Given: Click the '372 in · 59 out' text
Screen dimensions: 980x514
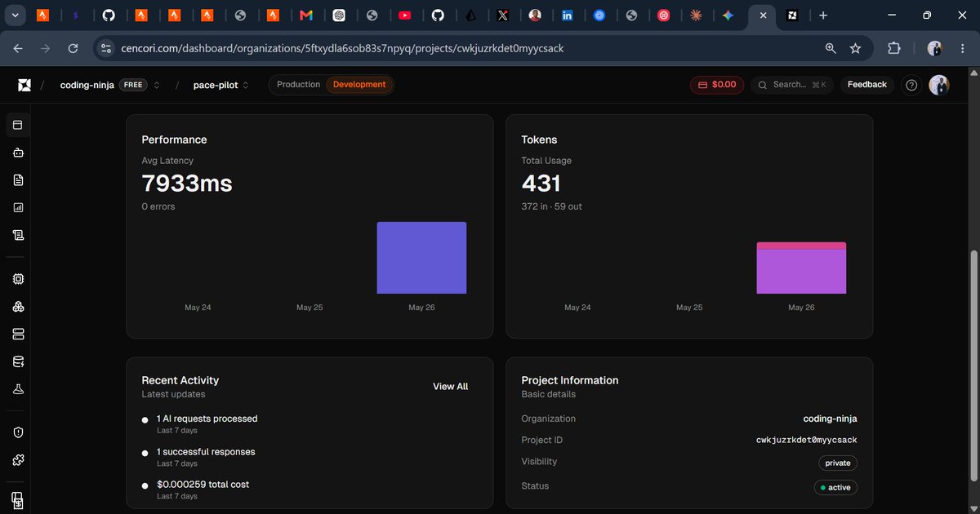Looking at the screenshot, I should 552,207.
